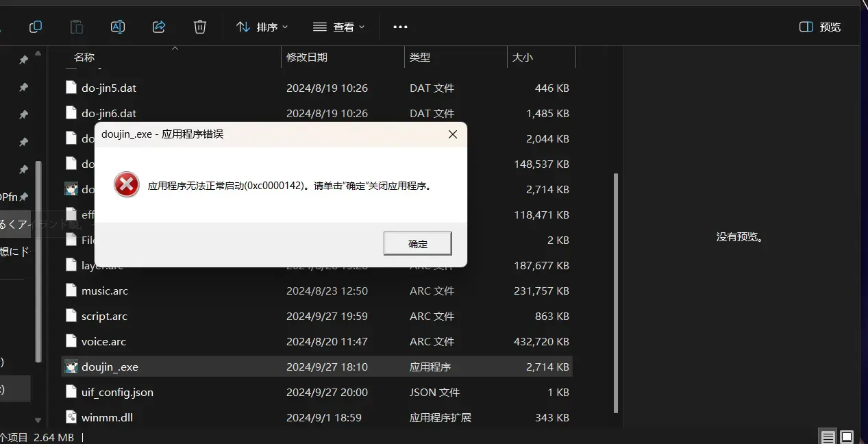
Task: Click the paste clipboard icon
Action: 77,27
